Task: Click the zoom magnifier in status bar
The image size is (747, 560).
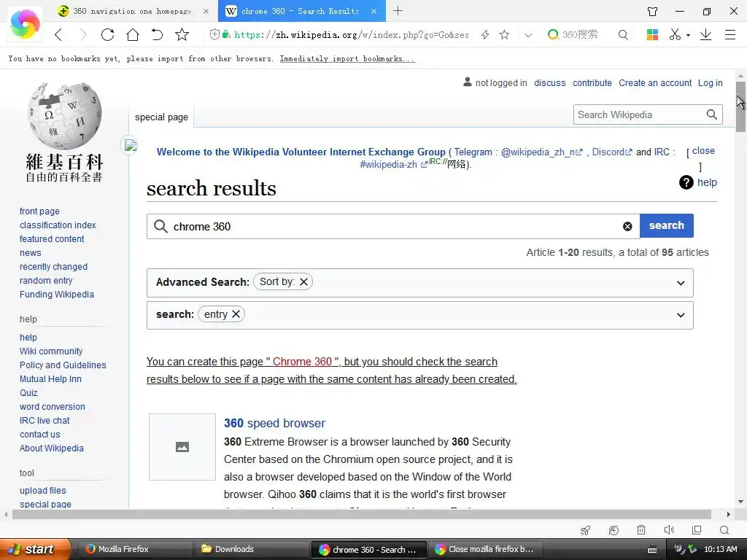Action: [x=724, y=530]
